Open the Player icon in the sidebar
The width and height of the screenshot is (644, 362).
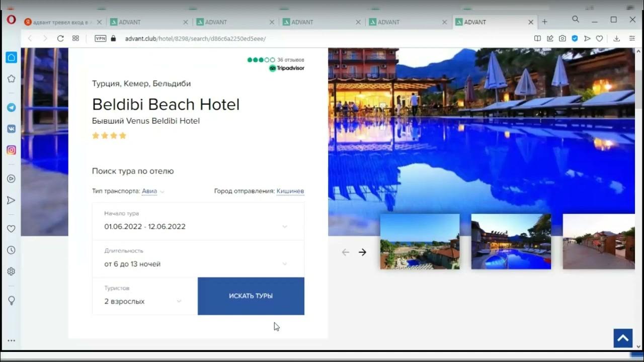(11, 178)
